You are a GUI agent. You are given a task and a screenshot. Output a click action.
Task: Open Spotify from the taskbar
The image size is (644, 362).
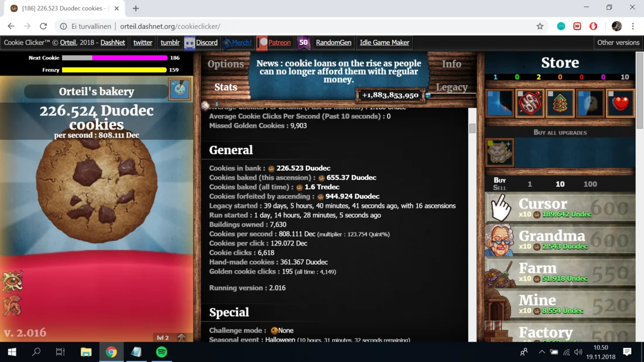[162, 352]
